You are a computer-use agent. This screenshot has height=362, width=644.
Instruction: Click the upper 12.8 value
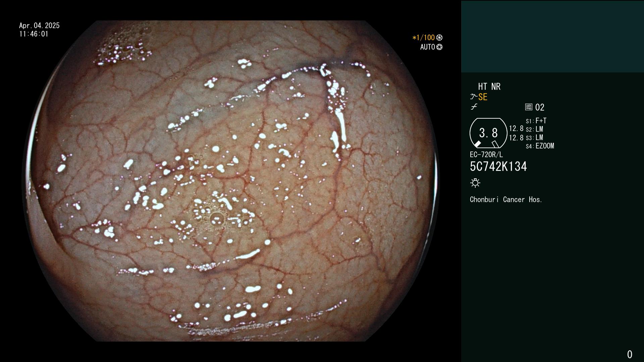[516, 128]
